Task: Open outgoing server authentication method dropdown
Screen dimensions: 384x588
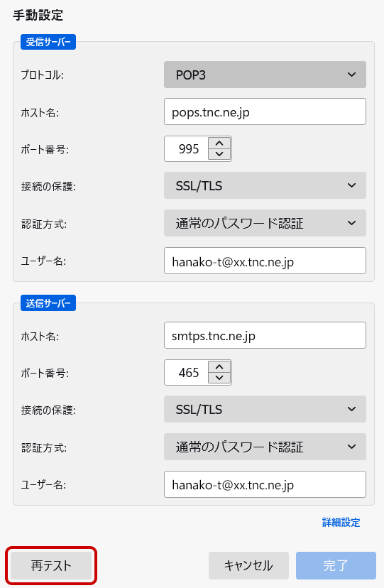Action: tap(265, 447)
